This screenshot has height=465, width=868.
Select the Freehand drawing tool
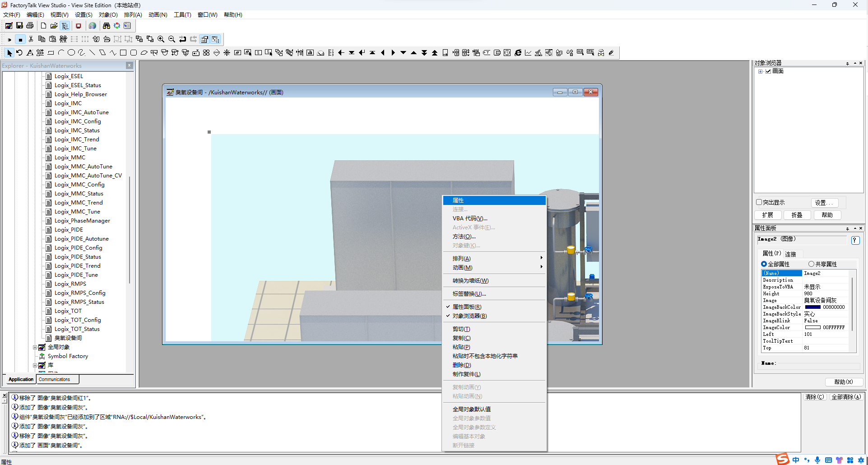[x=82, y=53]
